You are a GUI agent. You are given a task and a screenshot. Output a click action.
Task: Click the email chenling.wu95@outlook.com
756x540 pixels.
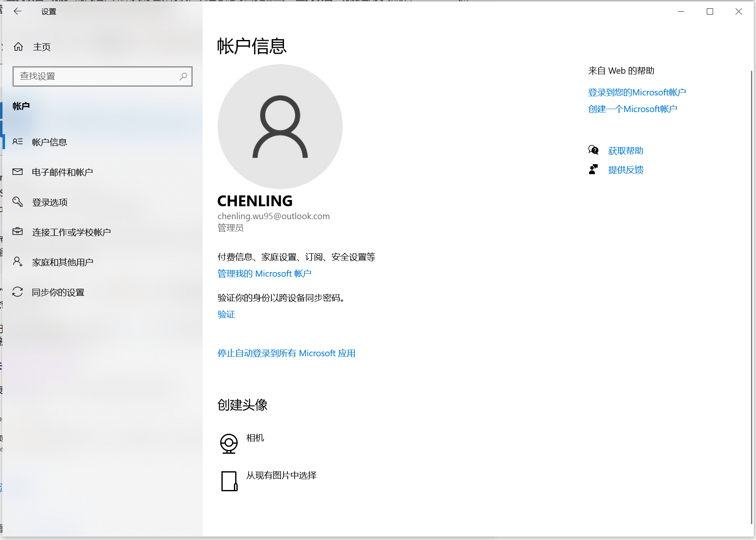point(274,216)
